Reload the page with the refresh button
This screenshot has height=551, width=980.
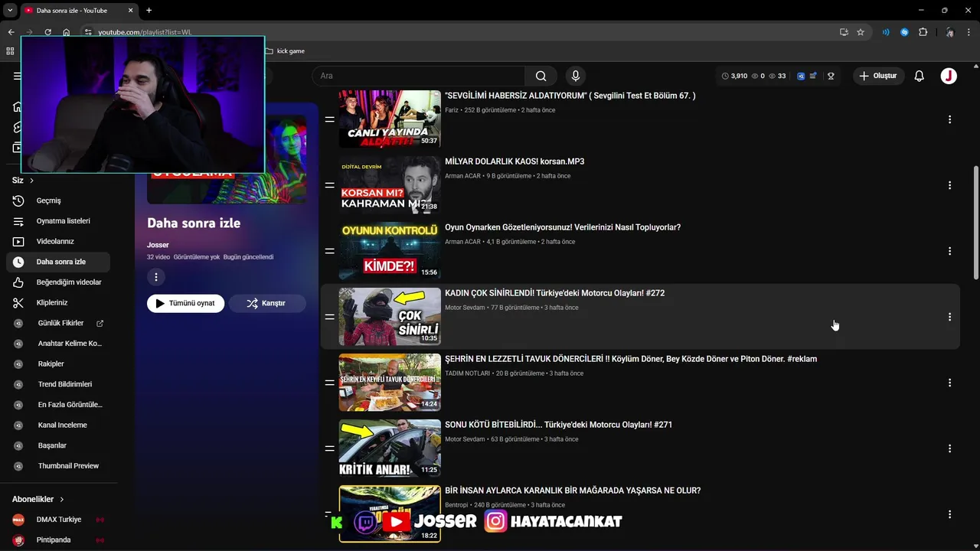pos(47,32)
